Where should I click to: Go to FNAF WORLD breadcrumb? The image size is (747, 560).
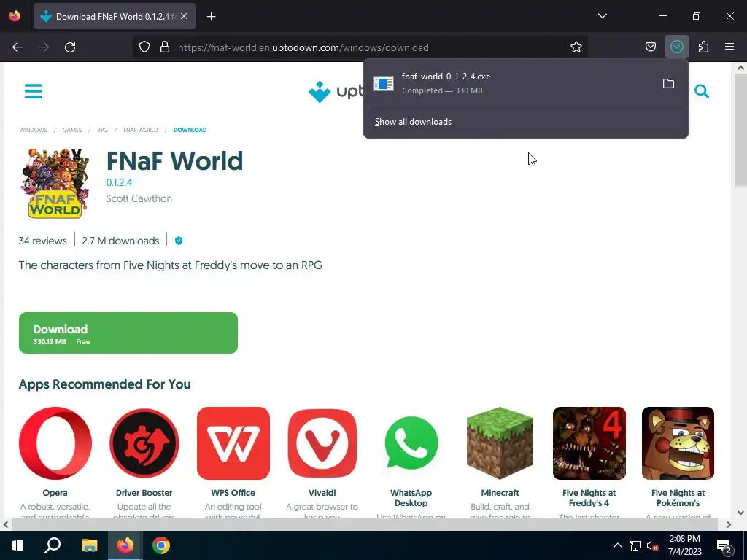141,130
